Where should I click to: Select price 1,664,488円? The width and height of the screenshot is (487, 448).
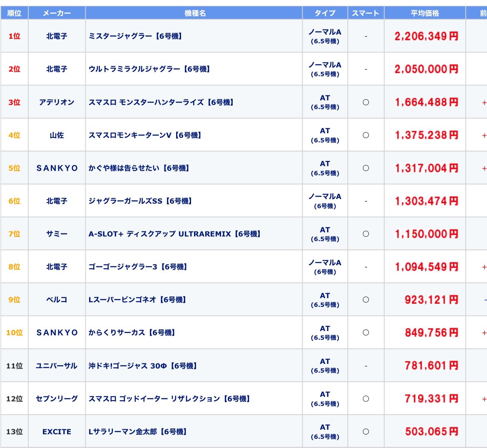426,102
